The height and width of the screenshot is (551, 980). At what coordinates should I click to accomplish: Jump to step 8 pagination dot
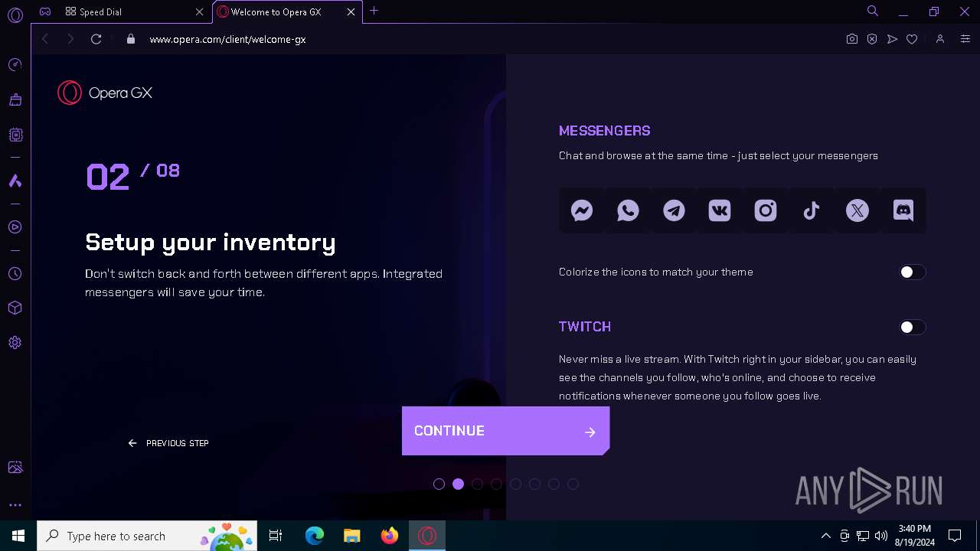(573, 484)
